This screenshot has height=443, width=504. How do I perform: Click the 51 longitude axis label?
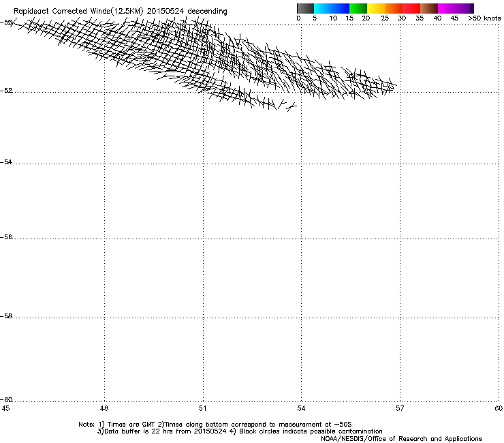click(202, 408)
